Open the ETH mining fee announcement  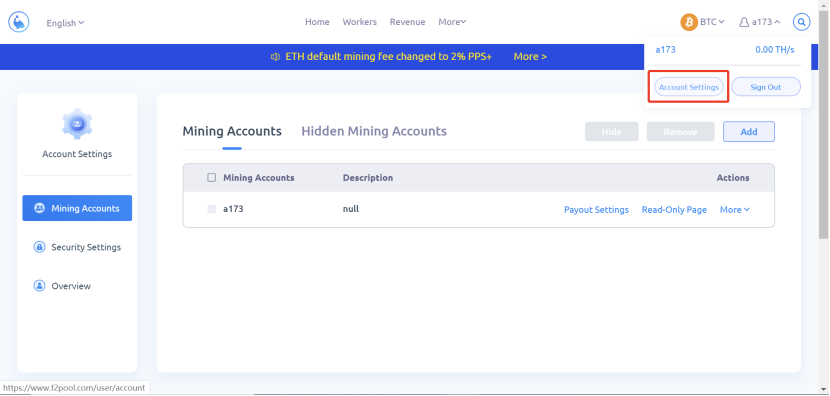(x=389, y=57)
